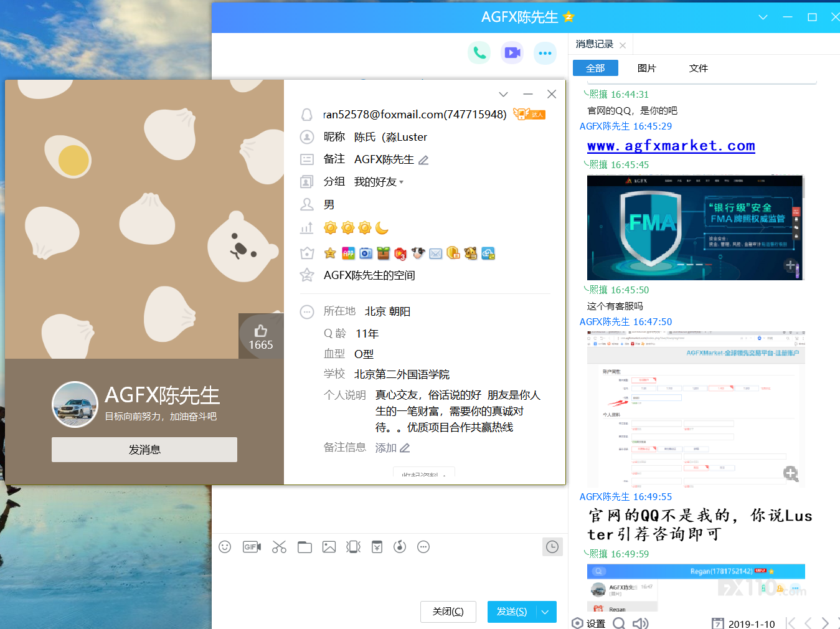Click the green sprout farm icon in the profile row
This screenshot has width=840, height=629.
tap(383, 253)
